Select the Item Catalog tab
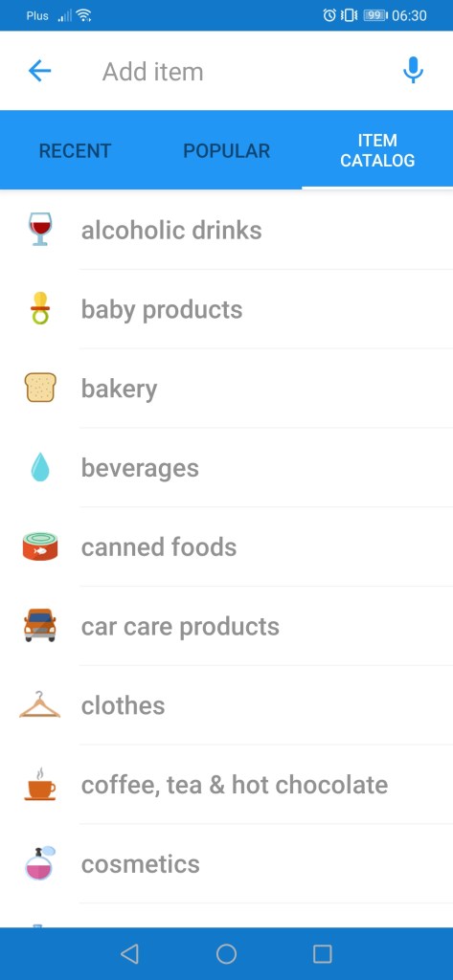 click(x=377, y=150)
